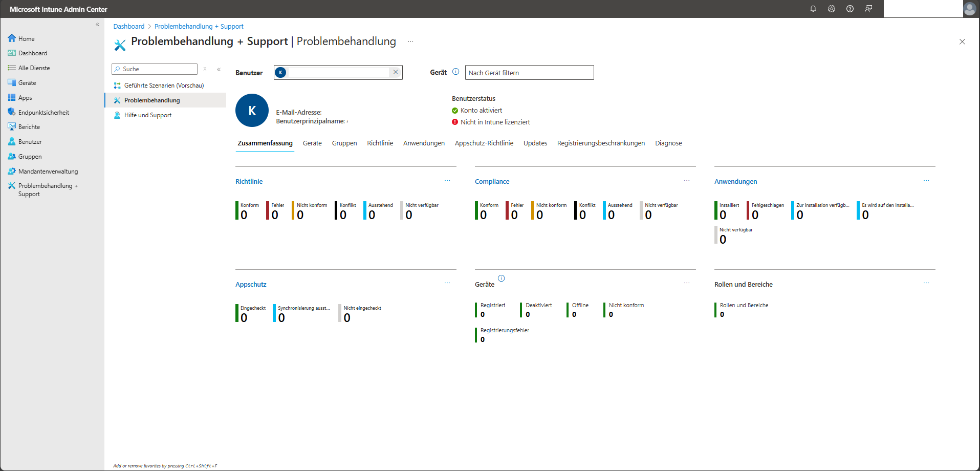Show Geräte card info icon
Screen dimensions: 980x471
click(502, 279)
